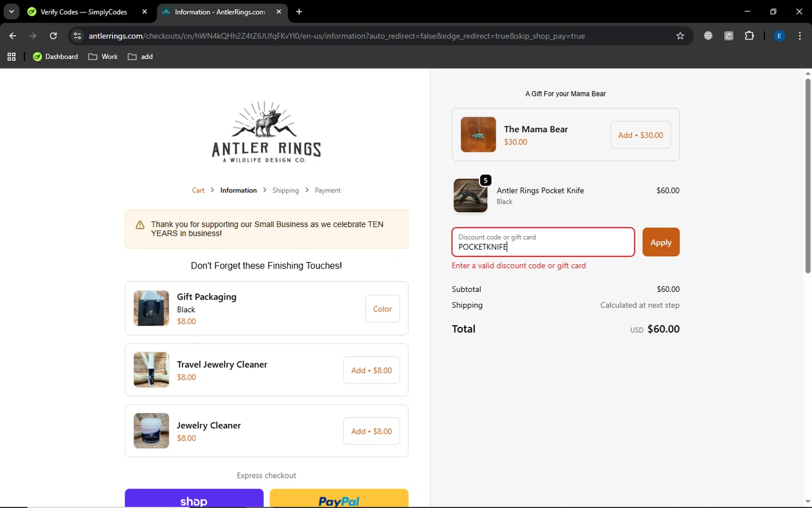The height and width of the screenshot is (508, 812).
Task: Pay with PayPal express checkout
Action: pyautogui.click(x=339, y=498)
